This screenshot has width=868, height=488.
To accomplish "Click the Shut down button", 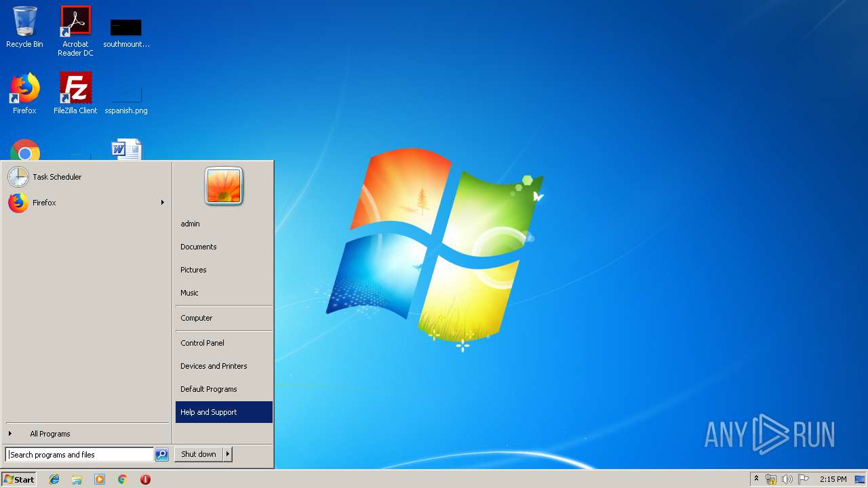I will pyautogui.click(x=199, y=454).
